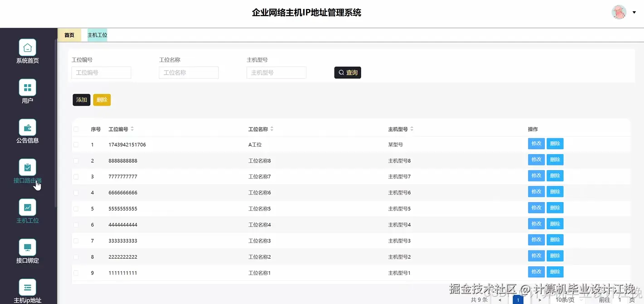Focus the 工位名称 search field

pos(189,72)
